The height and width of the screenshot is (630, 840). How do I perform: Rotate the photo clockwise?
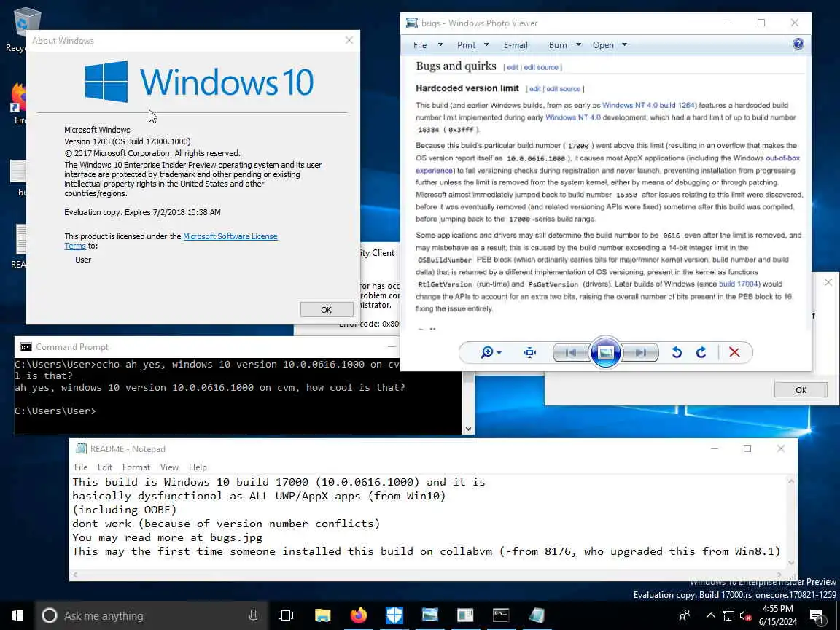click(701, 352)
